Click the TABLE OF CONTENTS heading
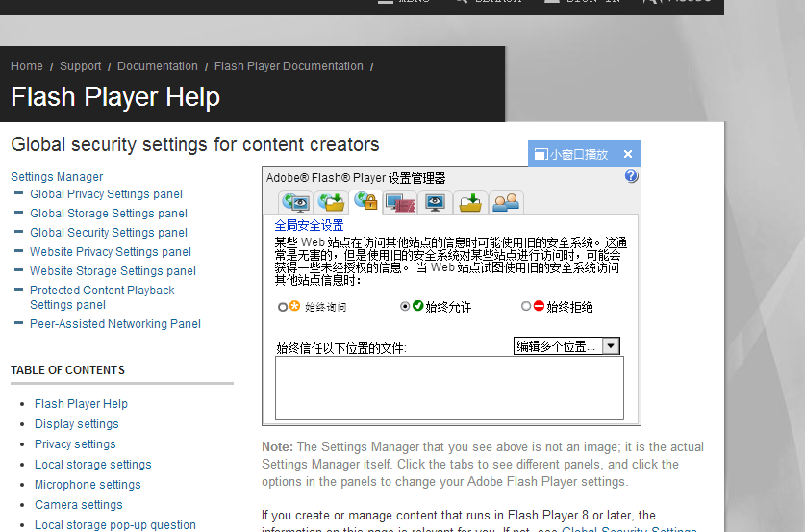This screenshot has height=532, width=805. click(x=67, y=370)
